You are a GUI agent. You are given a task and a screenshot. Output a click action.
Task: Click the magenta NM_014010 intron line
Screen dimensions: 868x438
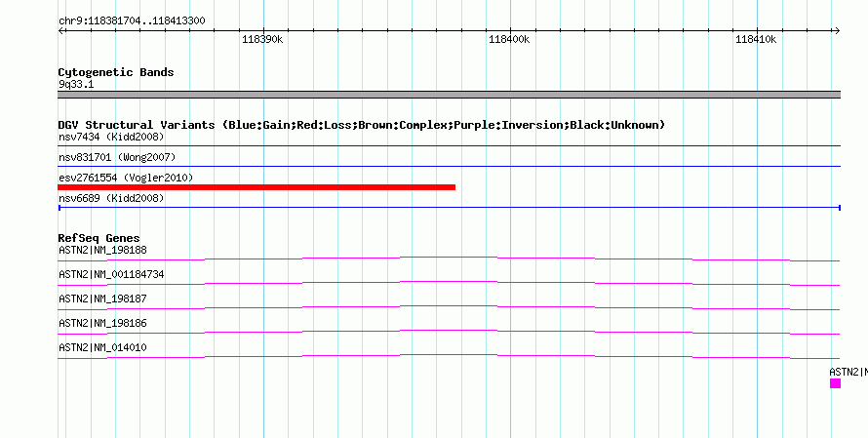pyautogui.click(x=449, y=356)
